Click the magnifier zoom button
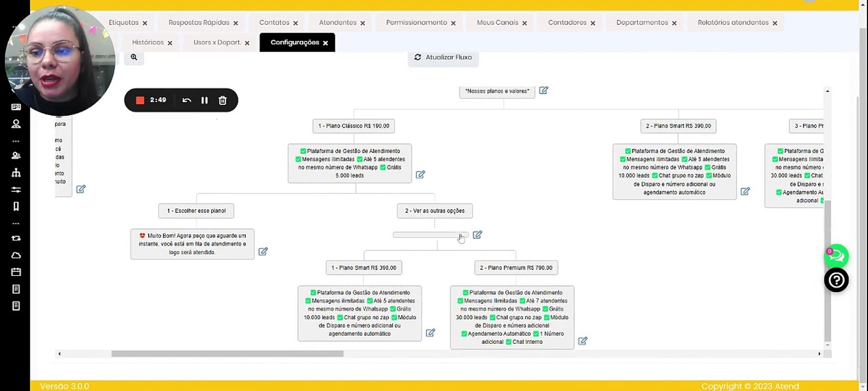Screen dimensions: 868x391 click(134, 57)
